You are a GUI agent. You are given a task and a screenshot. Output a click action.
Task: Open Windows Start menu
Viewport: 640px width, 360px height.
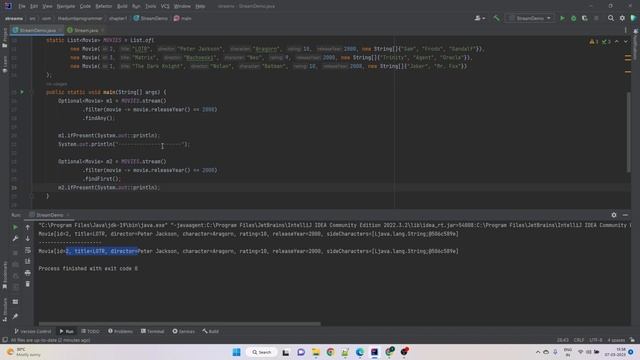tap(236, 352)
